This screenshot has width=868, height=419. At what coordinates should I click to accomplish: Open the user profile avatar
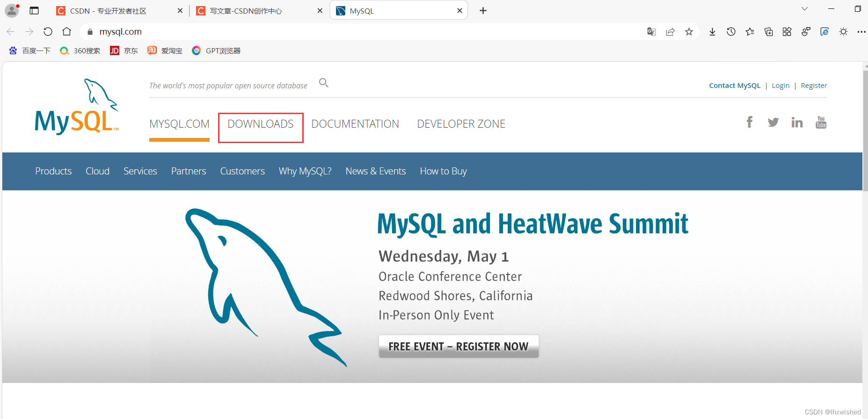(12, 10)
